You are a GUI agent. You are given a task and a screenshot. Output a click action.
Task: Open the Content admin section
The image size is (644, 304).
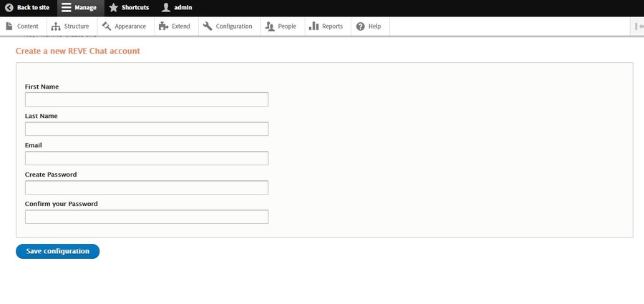click(x=22, y=26)
